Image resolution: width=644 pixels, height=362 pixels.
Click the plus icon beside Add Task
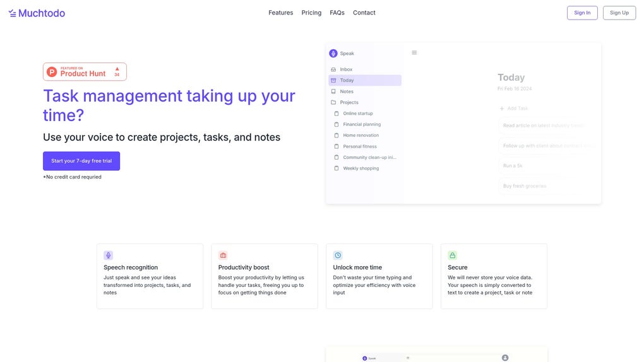(501, 108)
